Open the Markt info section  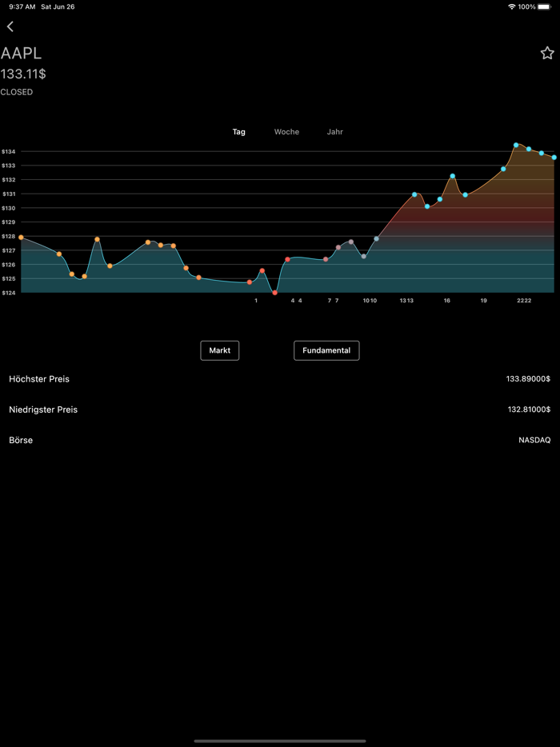tap(220, 350)
